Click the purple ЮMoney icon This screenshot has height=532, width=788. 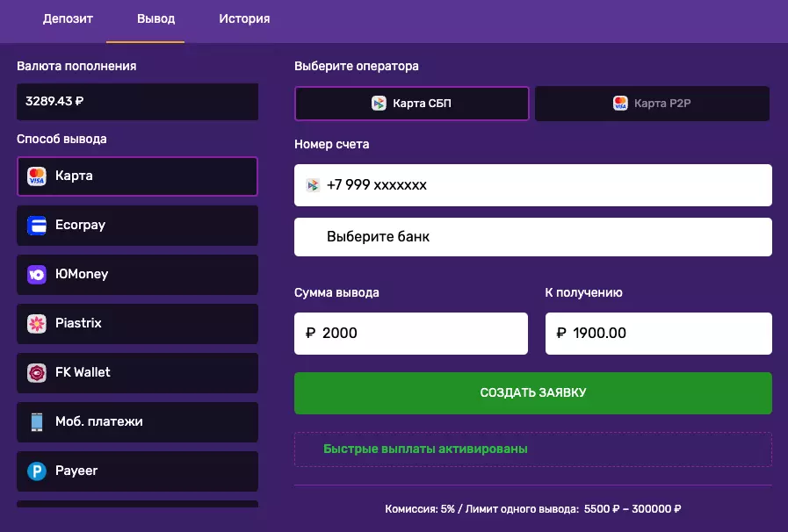click(36, 275)
